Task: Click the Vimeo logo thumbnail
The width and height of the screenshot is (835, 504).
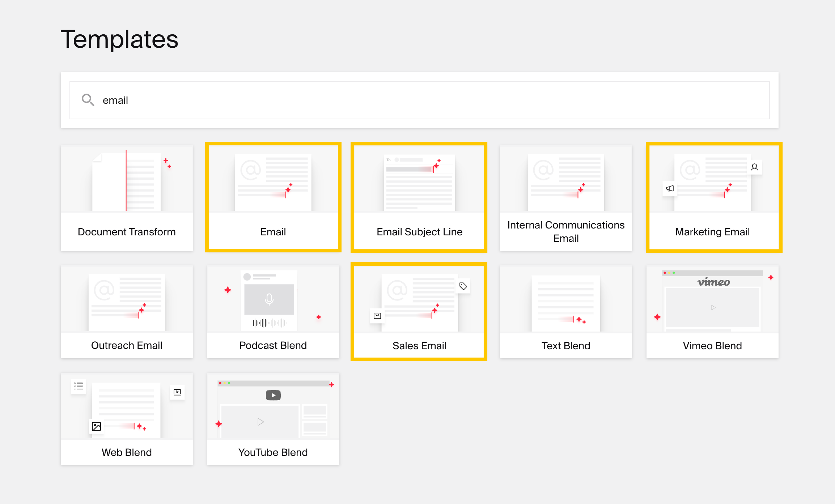Action: (x=713, y=282)
